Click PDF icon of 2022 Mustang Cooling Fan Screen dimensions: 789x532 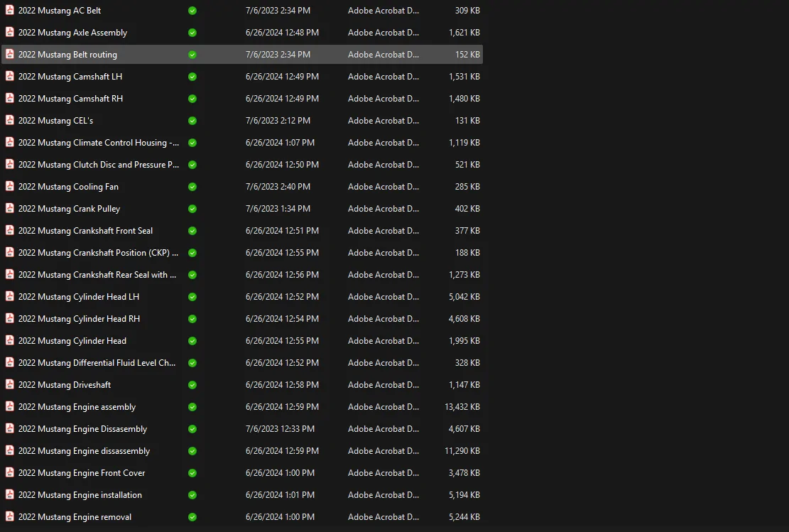coord(9,186)
